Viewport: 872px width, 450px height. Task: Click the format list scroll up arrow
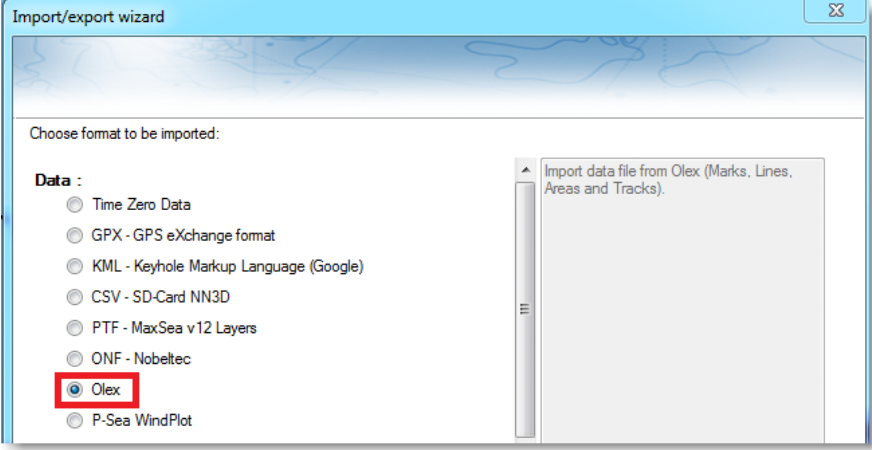click(525, 170)
